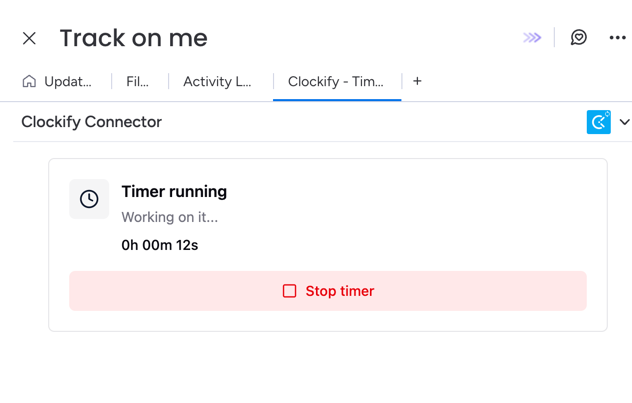Click the Working on it... description
This screenshot has height=403, width=632.
tap(170, 217)
